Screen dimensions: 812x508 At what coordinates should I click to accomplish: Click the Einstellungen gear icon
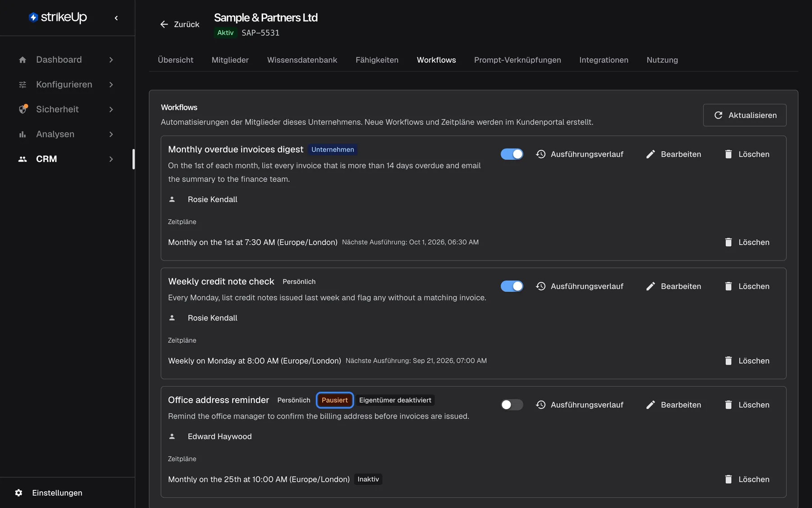point(18,493)
